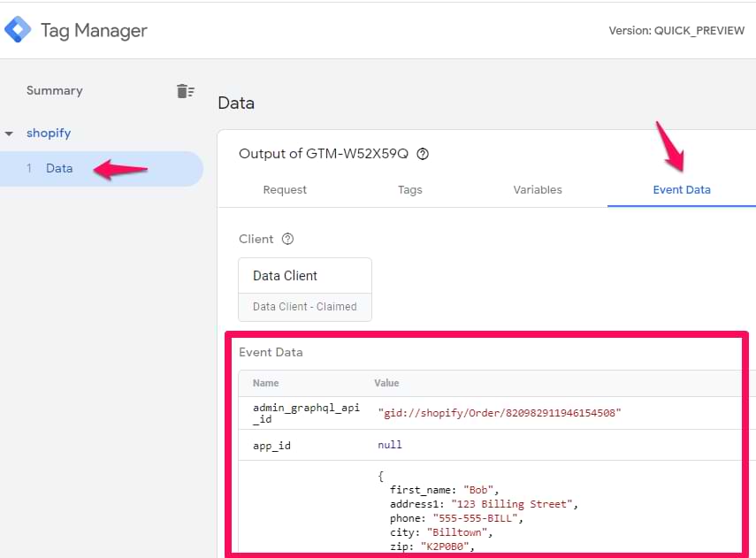Click the city "Billtown" line

pyautogui.click(x=441, y=532)
